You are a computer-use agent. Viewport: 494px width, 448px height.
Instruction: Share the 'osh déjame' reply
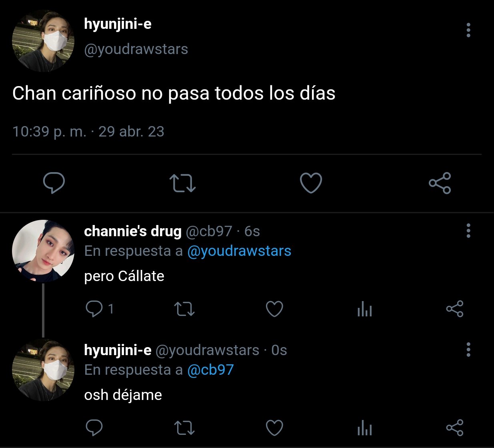coord(454,428)
